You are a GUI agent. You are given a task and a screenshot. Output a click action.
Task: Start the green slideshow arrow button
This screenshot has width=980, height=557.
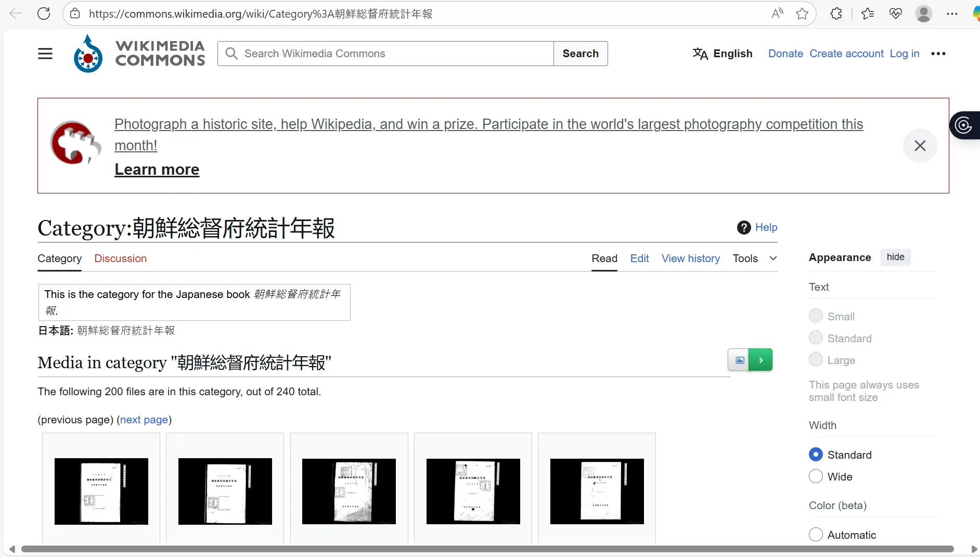click(x=760, y=360)
